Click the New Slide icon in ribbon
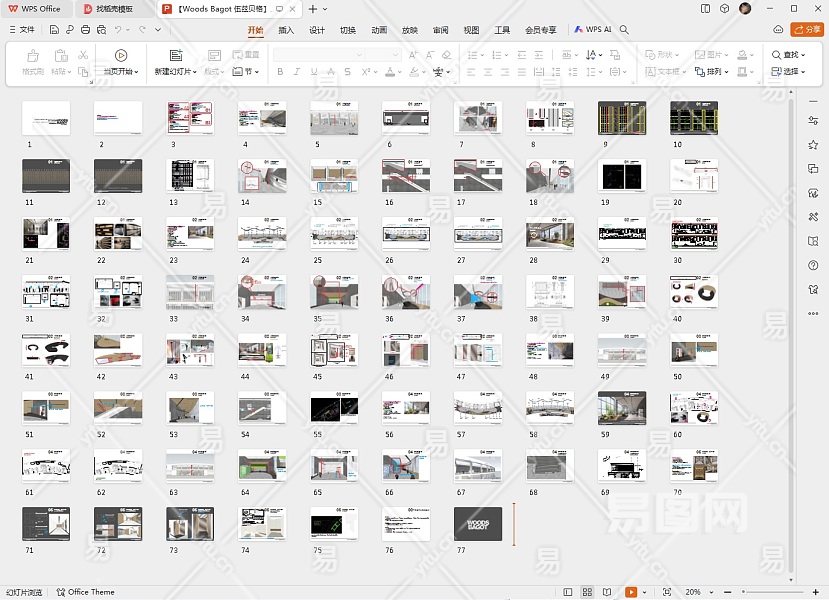The width and height of the screenshot is (829, 600). click(x=176, y=56)
